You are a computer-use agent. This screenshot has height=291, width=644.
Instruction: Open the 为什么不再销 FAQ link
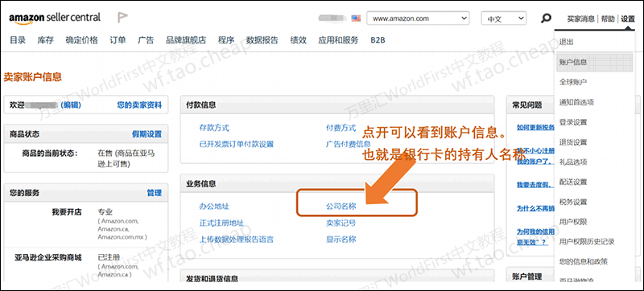(x=535, y=208)
